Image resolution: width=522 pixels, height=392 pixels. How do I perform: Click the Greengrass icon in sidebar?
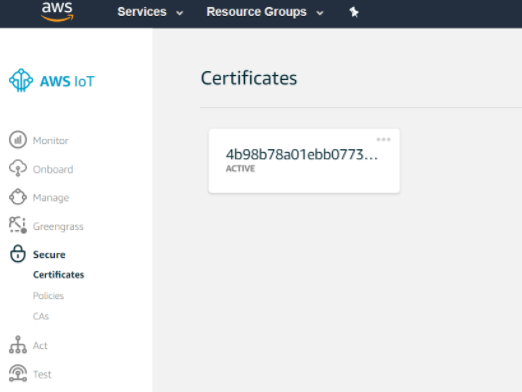tap(18, 225)
